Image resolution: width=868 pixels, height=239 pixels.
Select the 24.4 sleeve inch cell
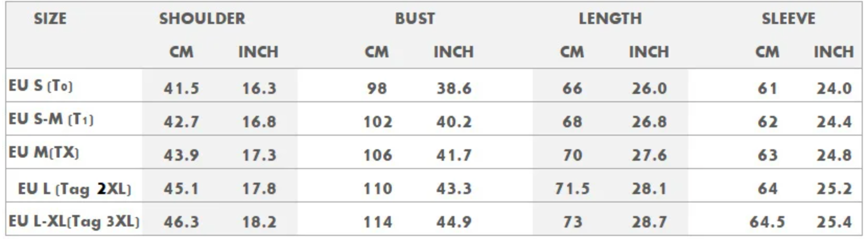tap(834, 122)
